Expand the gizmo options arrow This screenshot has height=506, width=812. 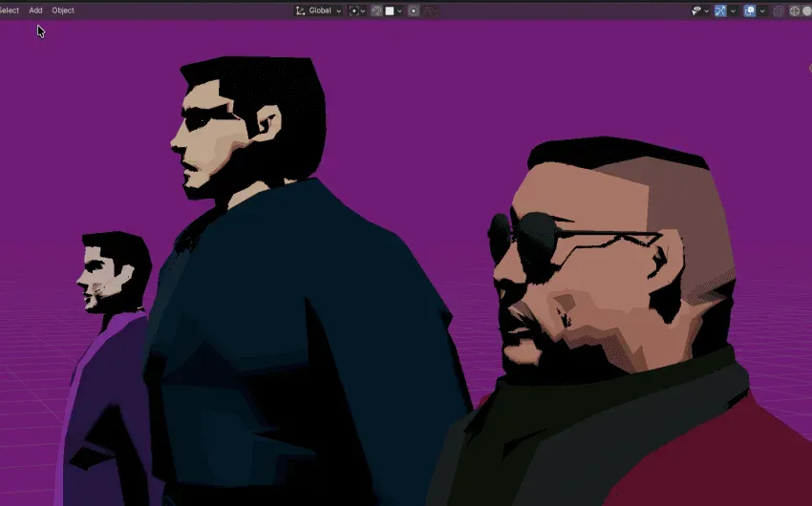click(733, 11)
